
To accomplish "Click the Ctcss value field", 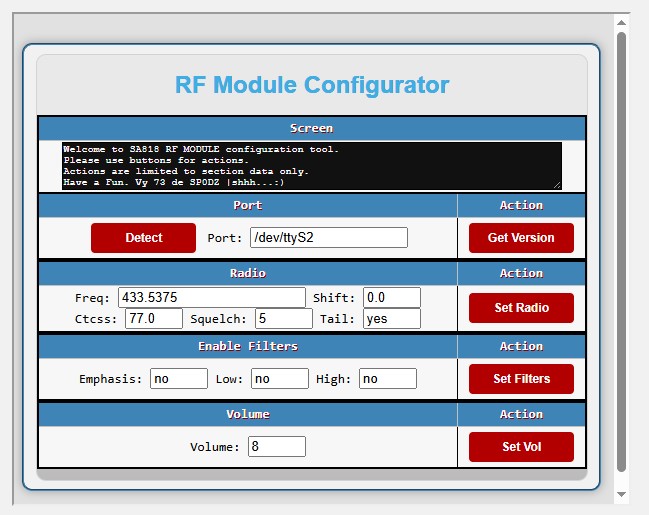I will pyautogui.click(x=153, y=319).
